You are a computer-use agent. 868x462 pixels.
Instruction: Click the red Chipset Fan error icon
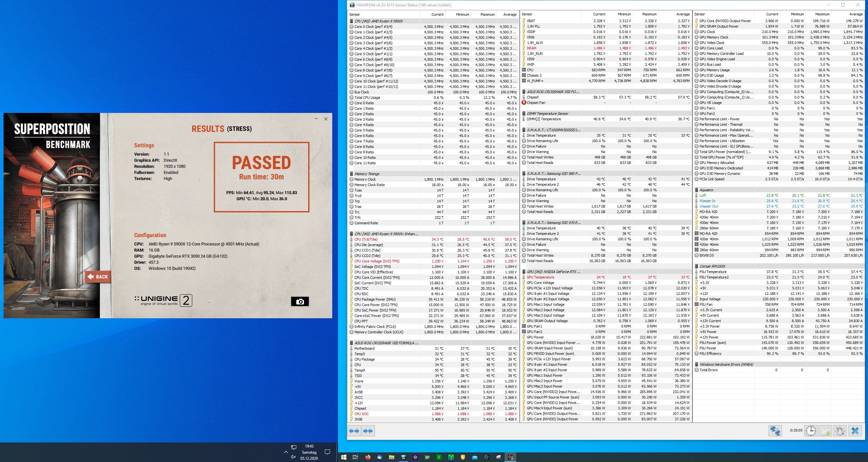524,103
